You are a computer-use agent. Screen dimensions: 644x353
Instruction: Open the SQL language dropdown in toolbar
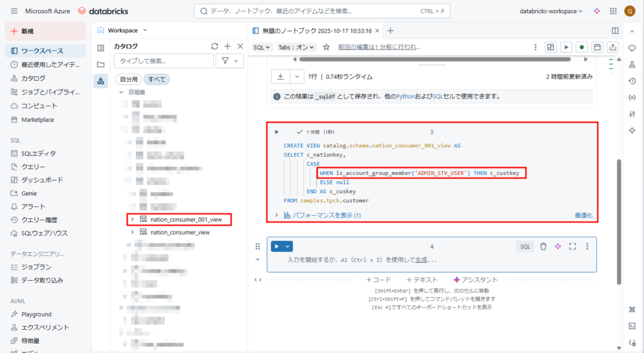(x=262, y=47)
